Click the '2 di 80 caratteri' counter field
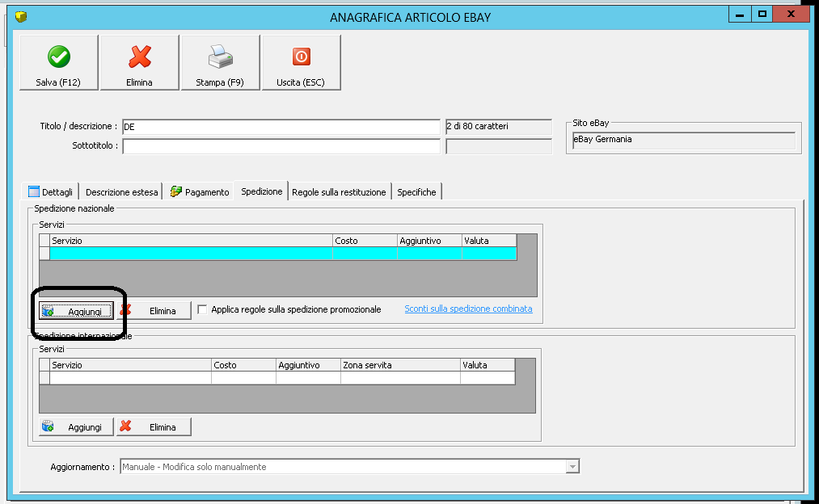Image resolution: width=819 pixels, height=504 pixels. 499,127
